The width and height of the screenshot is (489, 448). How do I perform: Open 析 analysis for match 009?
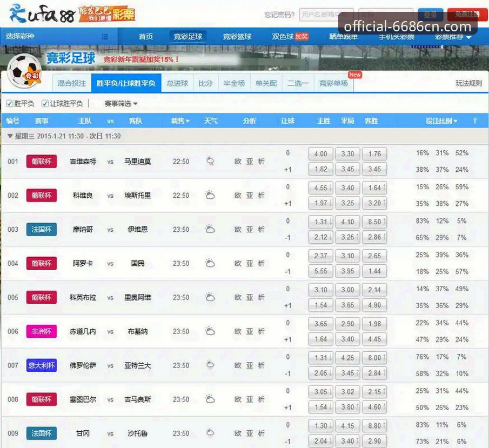(261, 433)
